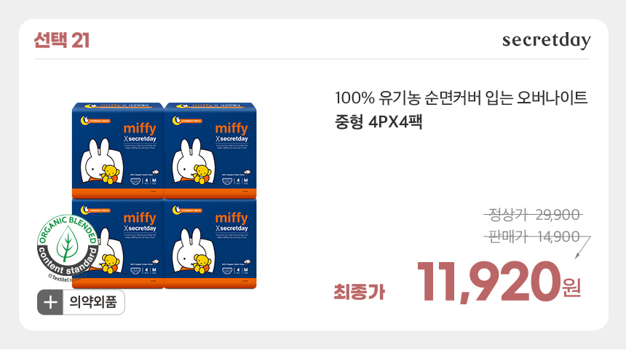The image size is (626, 364).
Task: Click the 최종가 label
Action: tap(360, 292)
